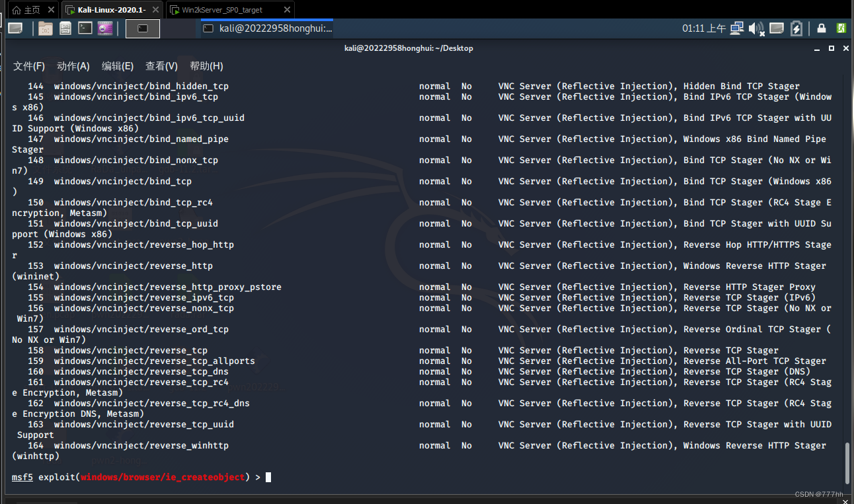Click the lock screen padlock icon
This screenshot has height=504, width=854.
(x=822, y=28)
